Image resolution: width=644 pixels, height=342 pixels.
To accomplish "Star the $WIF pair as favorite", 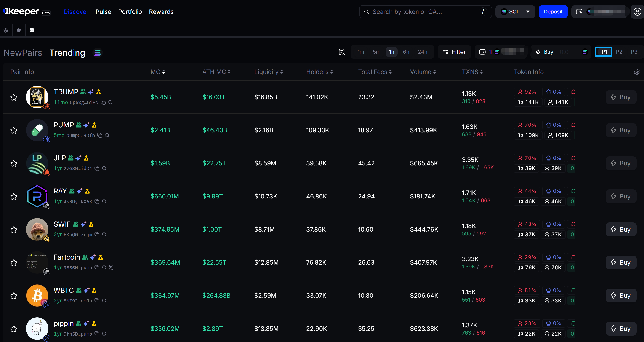I will click(14, 230).
